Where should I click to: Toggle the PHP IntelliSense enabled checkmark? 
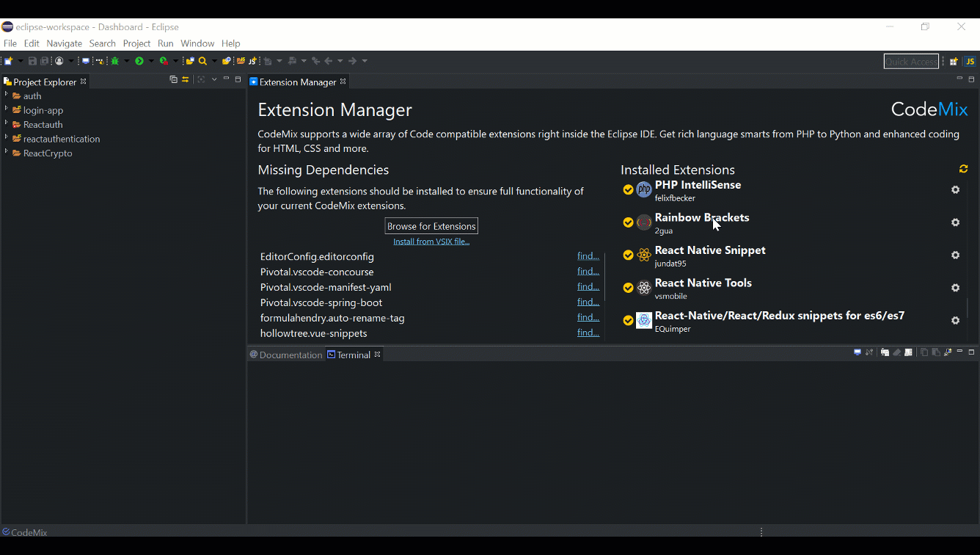click(628, 190)
